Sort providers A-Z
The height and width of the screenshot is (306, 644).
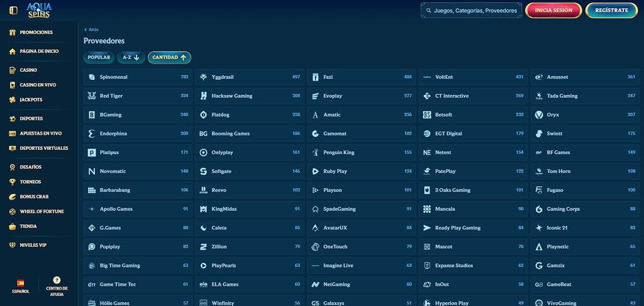coord(131,57)
